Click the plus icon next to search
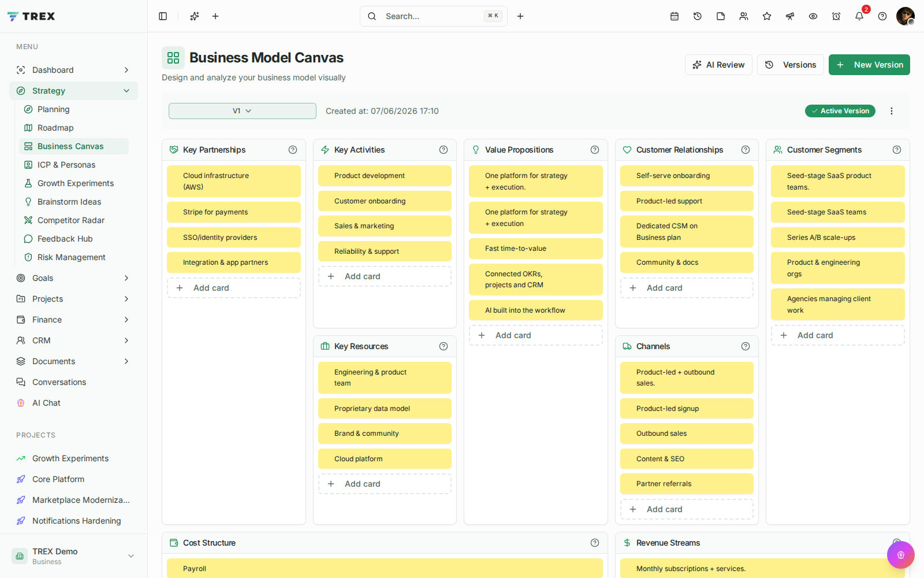The height and width of the screenshot is (578, 924). [x=520, y=16]
